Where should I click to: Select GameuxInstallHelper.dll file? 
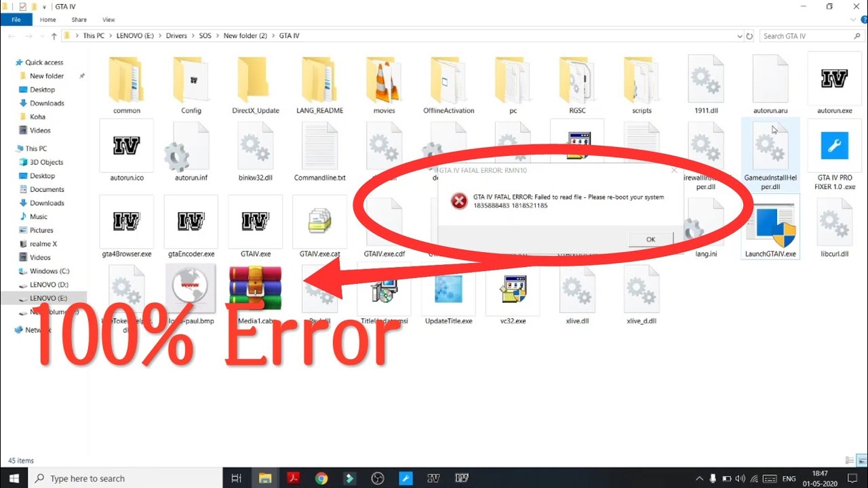click(x=770, y=155)
